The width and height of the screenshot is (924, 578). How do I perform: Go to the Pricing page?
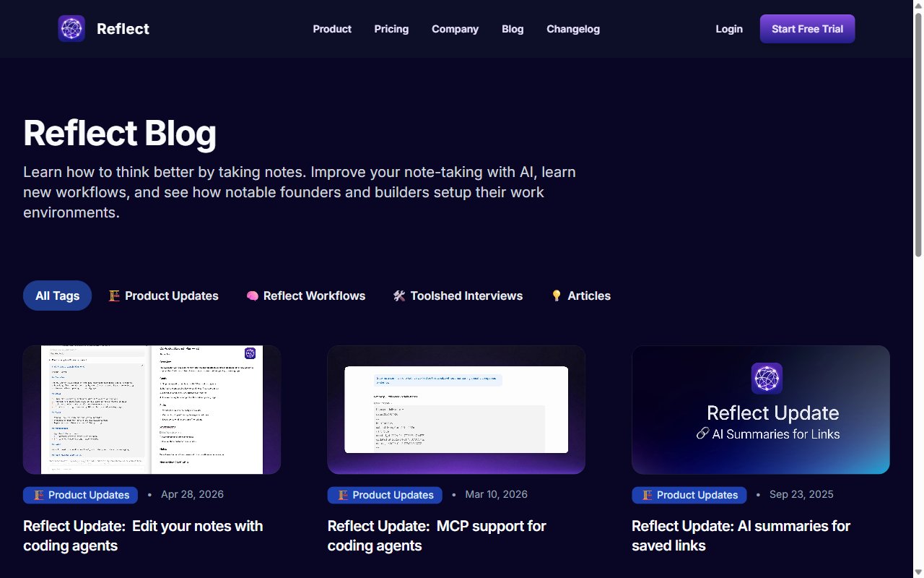point(391,29)
